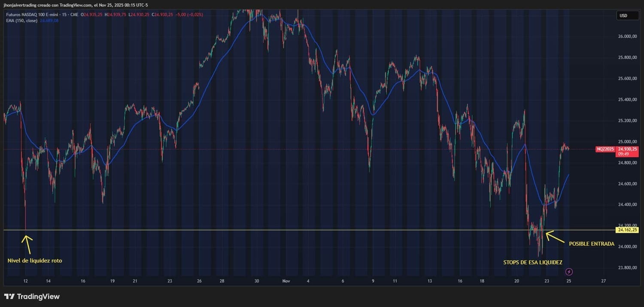644x307 pixels.
Task: Click the red NQZ2025 symbol tag
Action: [605, 149]
